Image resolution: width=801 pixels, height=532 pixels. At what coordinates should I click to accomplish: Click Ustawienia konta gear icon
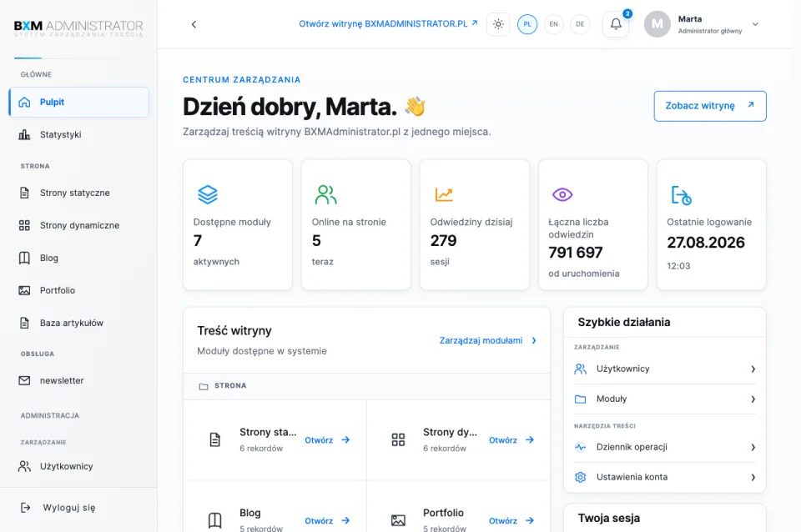click(x=581, y=477)
